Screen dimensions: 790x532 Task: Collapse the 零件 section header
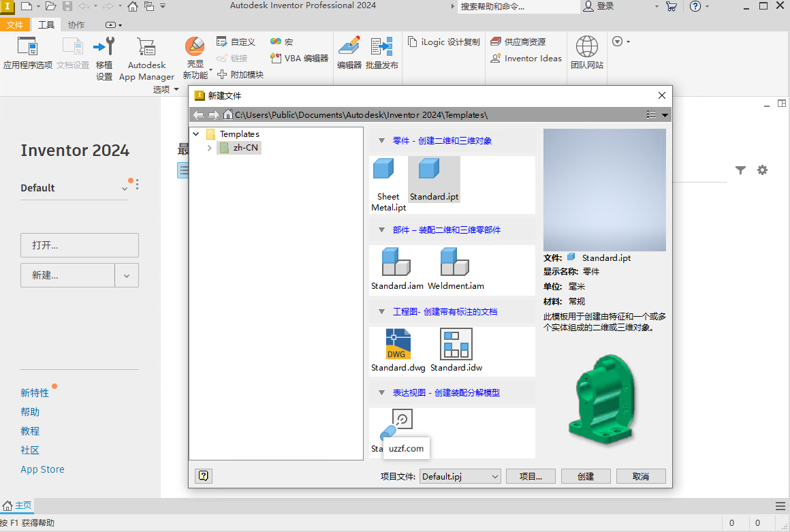381,140
